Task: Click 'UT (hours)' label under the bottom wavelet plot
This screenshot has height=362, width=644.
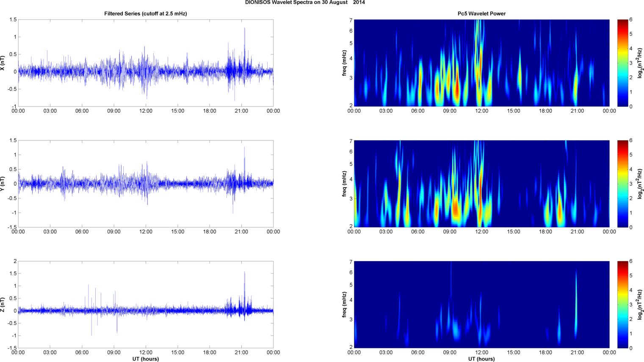Action: pos(481,359)
